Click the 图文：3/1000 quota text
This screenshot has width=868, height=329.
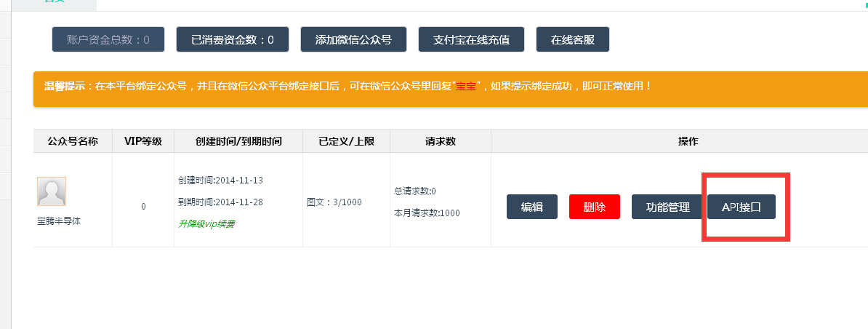point(334,202)
